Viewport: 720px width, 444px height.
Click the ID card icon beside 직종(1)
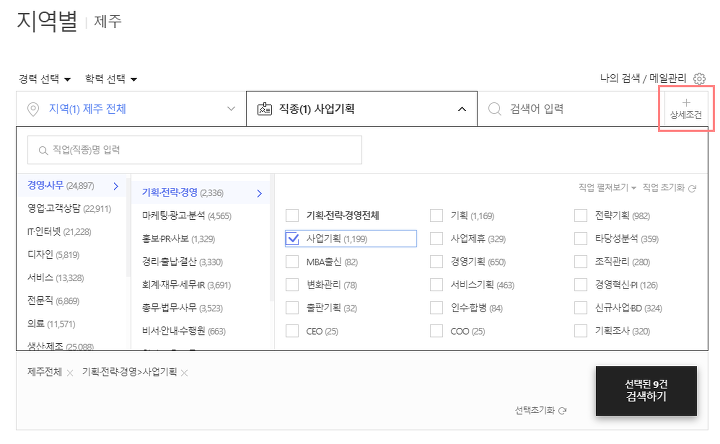click(x=264, y=109)
